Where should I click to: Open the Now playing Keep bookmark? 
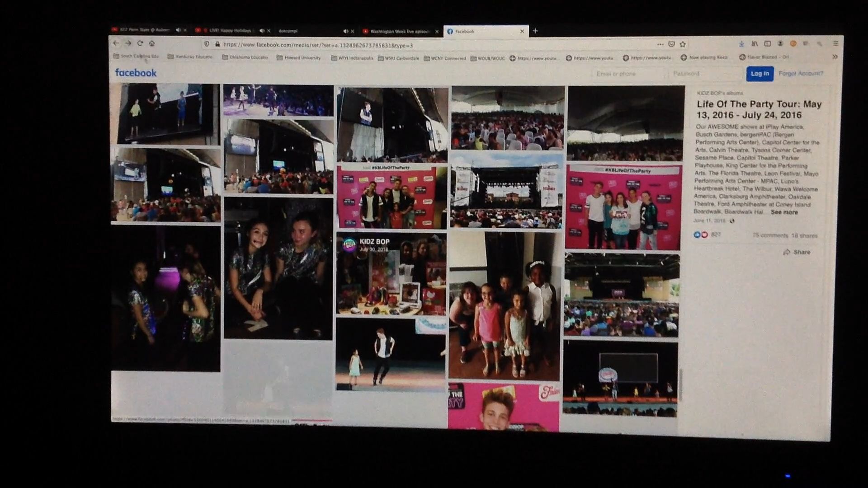pos(704,57)
